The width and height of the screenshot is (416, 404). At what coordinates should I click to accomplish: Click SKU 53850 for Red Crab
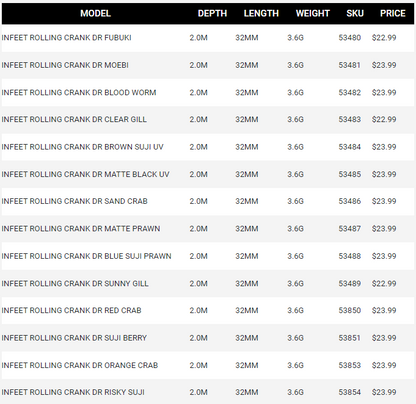(350, 310)
